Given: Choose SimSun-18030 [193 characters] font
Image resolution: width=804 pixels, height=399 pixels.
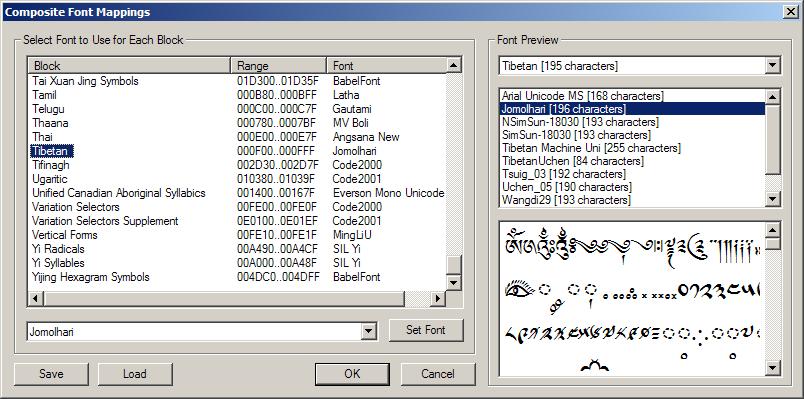Looking at the screenshot, I should 632,135.
